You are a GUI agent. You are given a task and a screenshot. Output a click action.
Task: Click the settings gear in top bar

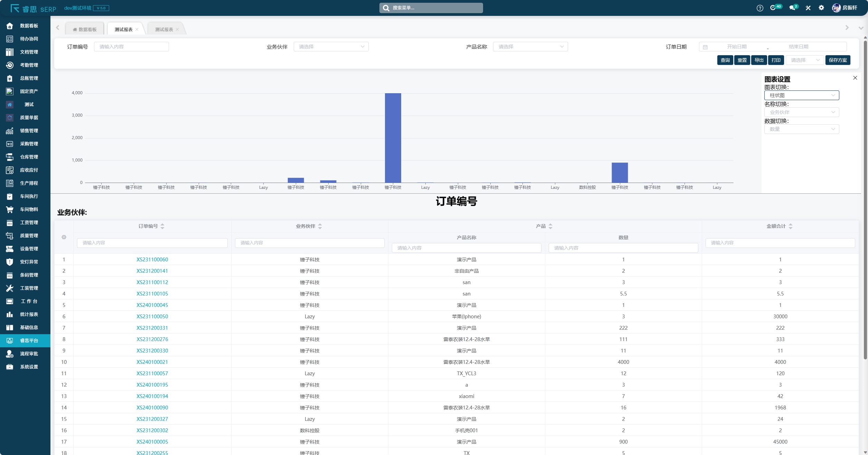821,8
